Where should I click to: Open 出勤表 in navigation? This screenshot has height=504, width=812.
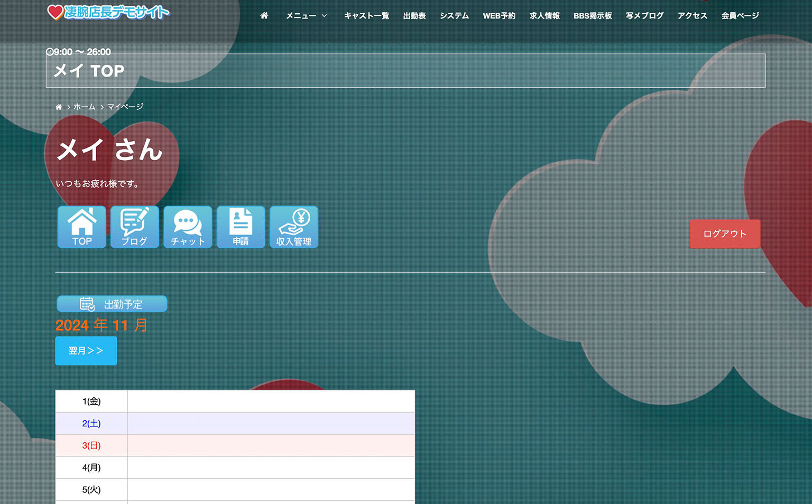pyautogui.click(x=414, y=16)
